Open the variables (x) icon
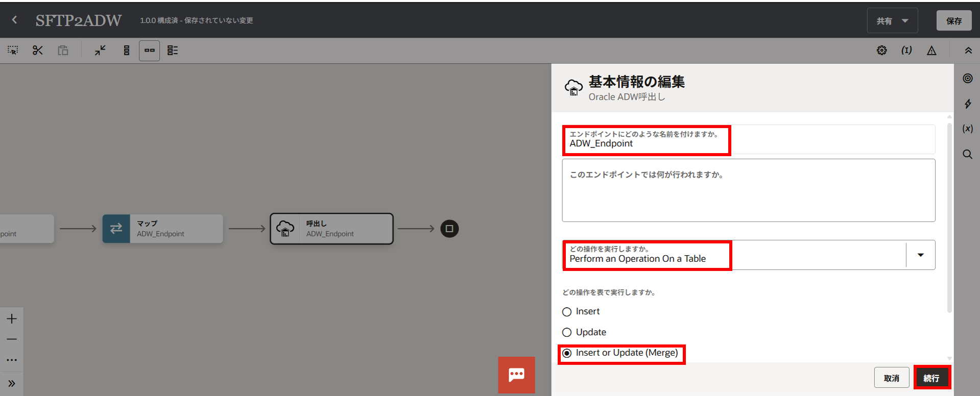980x396 pixels. (x=968, y=129)
